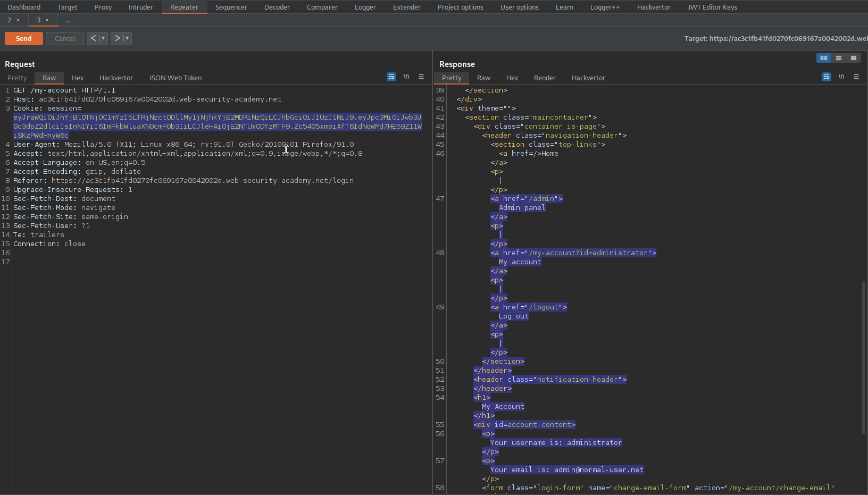The image size is (868, 495).
Task: Set side-by-side panel layout
Action: (x=823, y=58)
